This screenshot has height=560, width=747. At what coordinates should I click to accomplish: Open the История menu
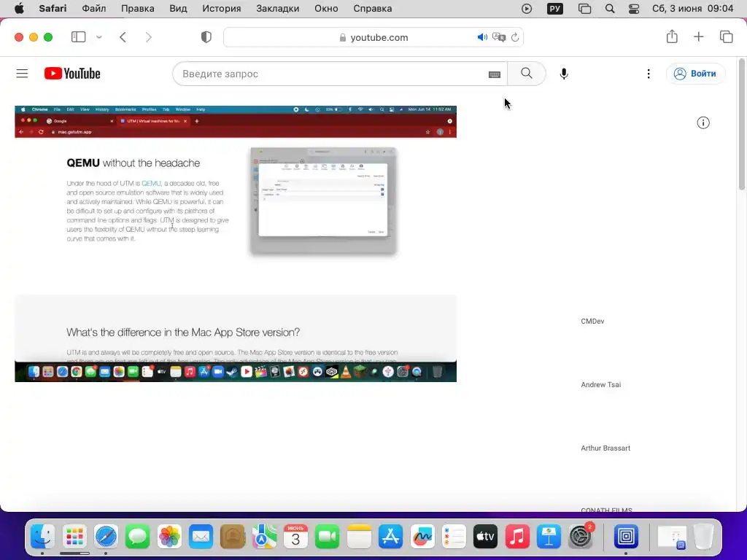[222, 9]
